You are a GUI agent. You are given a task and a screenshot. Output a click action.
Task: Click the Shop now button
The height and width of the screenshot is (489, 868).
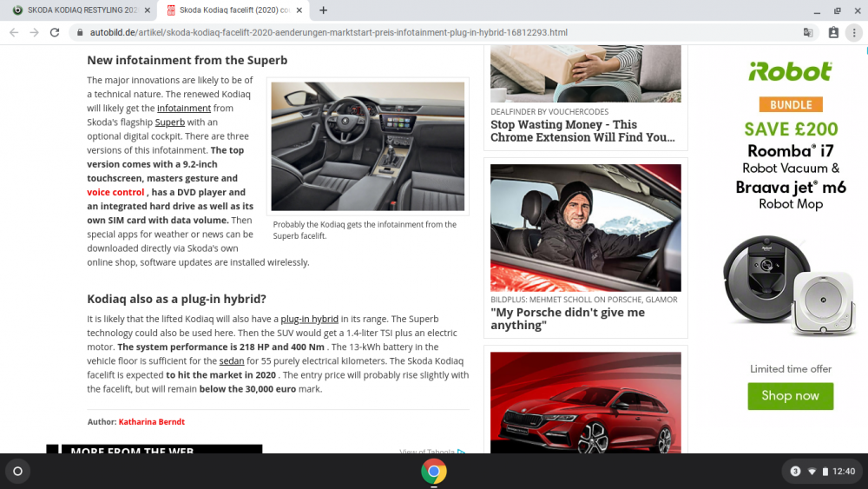click(x=790, y=396)
